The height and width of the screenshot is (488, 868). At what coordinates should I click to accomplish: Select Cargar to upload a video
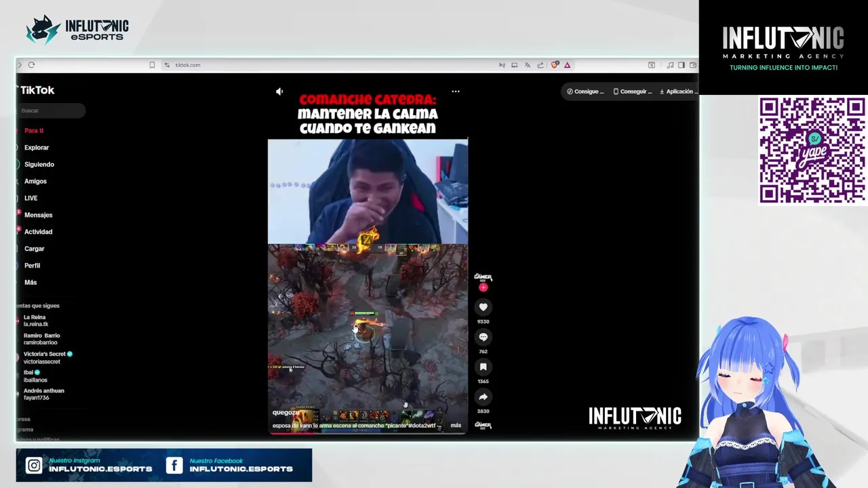pyautogui.click(x=34, y=249)
